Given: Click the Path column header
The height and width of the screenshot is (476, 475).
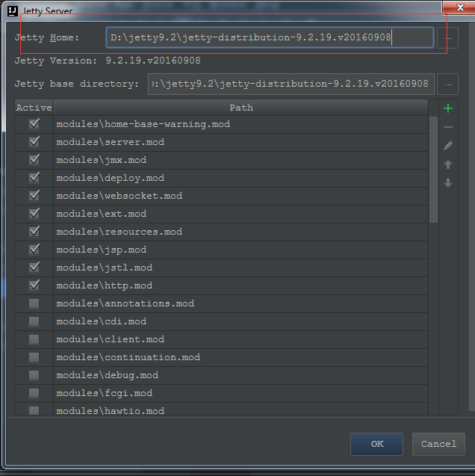Looking at the screenshot, I should pos(241,108).
